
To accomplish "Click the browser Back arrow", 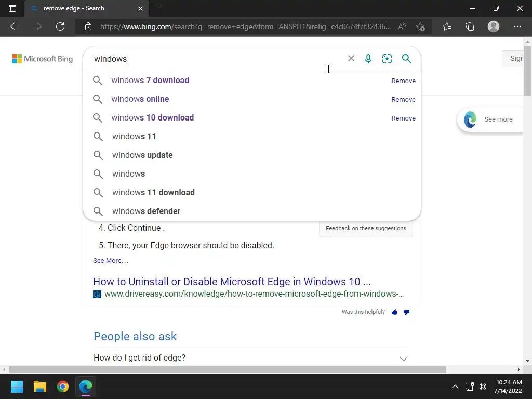I will point(15,26).
